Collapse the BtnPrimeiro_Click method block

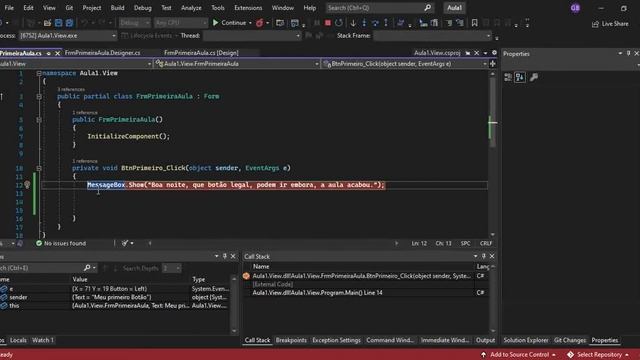pyautogui.click(x=39, y=168)
